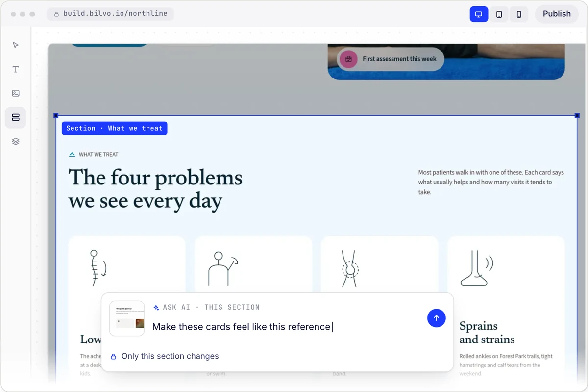The width and height of the screenshot is (588, 392).
Task: Click the heading "The four problems we see every day"
Action: [x=155, y=189]
